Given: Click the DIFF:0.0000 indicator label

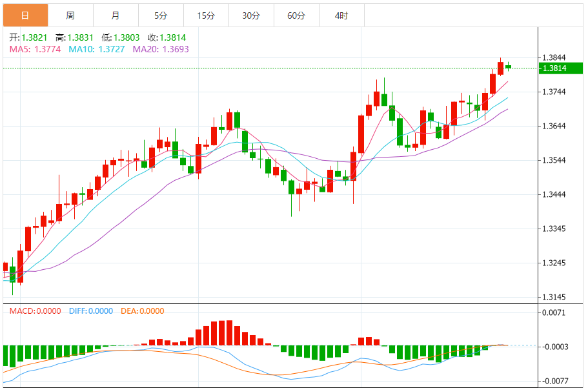Looking at the screenshot, I should pos(91,311).
